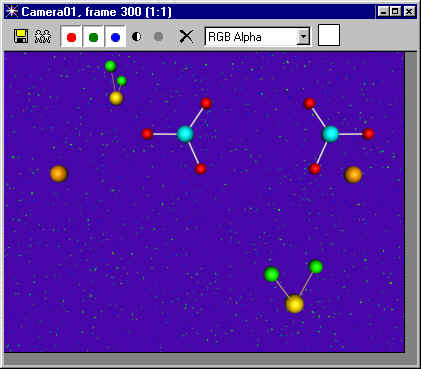Click the right cyan atom sphere
The image size is (421, 369).
330,134
